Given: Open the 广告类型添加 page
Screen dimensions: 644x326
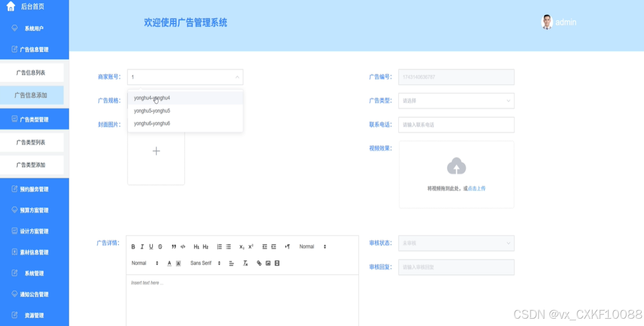Looking at the screenshot, I should [31, 165].
